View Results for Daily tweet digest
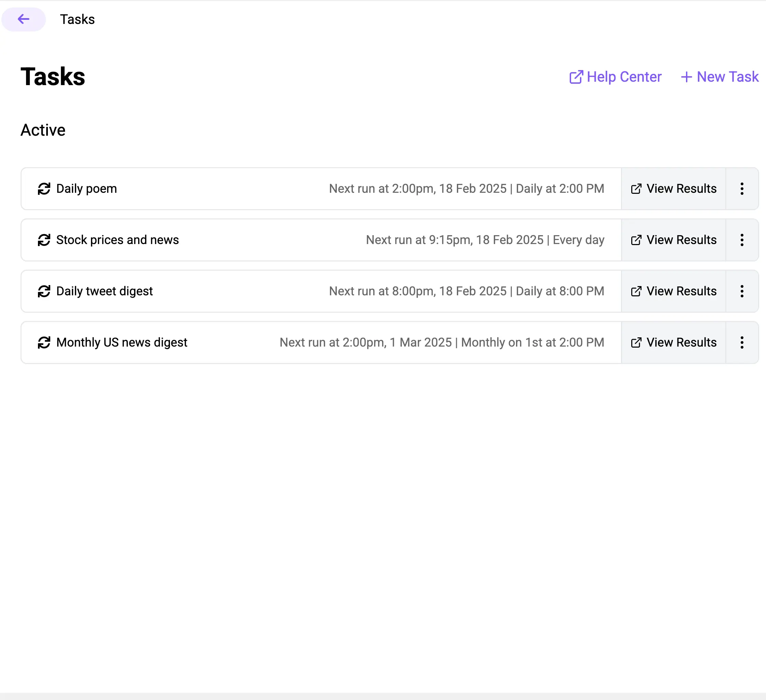Screen dimensions: 766x700 coord(674,291)
